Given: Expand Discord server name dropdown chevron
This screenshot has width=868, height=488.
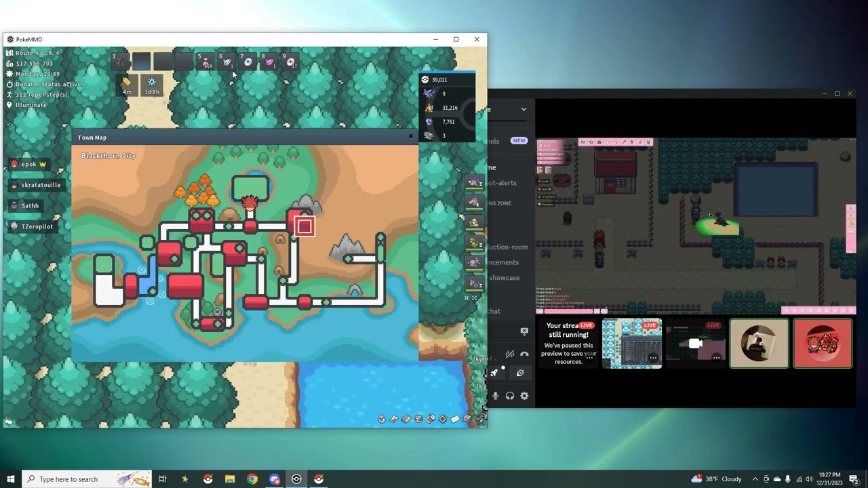Looking at the screenshot, I should (x=524, y=109).
